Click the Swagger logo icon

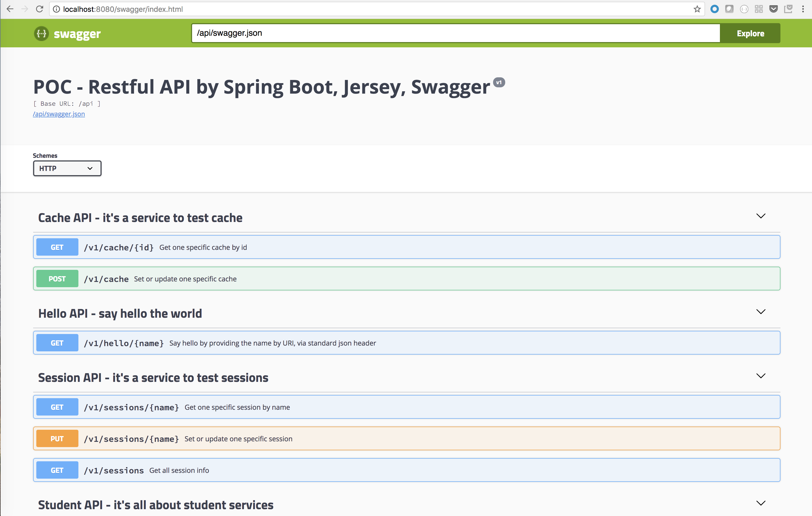[x=42, y=33]
